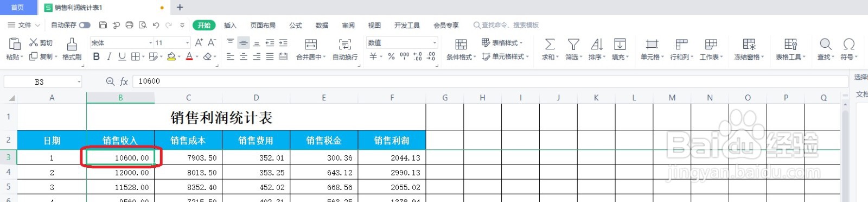Click the Cut (剪切) button
The image size is (868, 202).
[41, 42]
